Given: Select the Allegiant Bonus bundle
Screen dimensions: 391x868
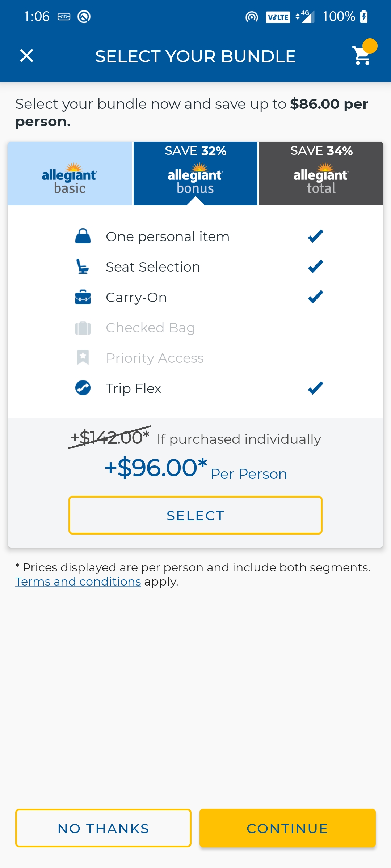Looking at the screenshot, I should click(195, 515).
